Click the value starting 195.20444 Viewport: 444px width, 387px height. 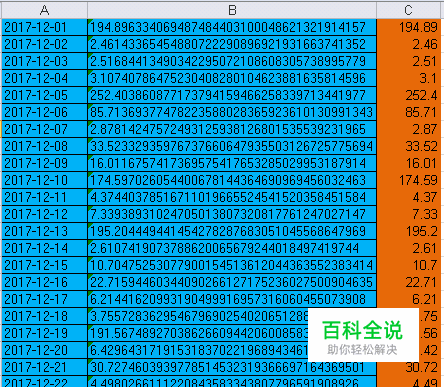(x=232, y=231)
